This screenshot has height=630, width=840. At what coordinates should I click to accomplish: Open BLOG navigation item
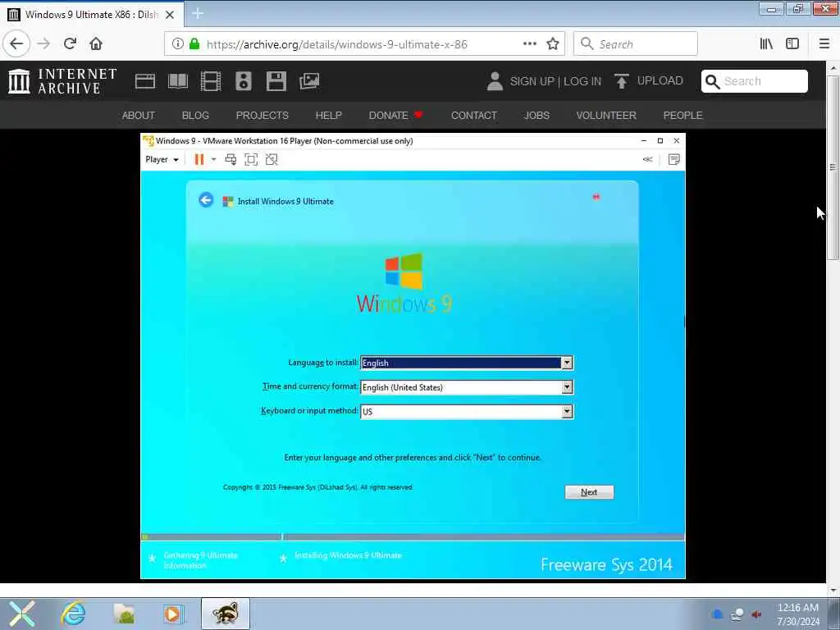pos(195,115)
